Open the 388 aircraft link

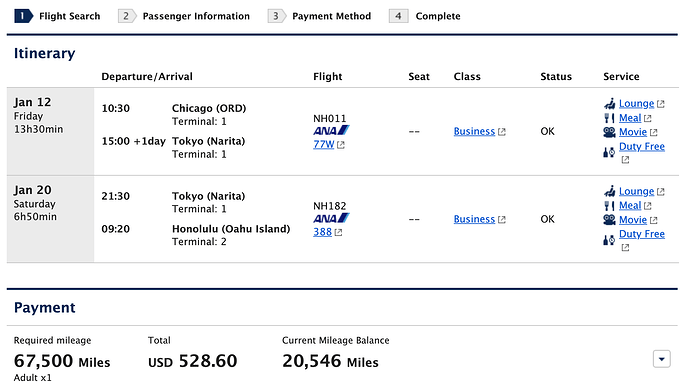tap(323, 232)
